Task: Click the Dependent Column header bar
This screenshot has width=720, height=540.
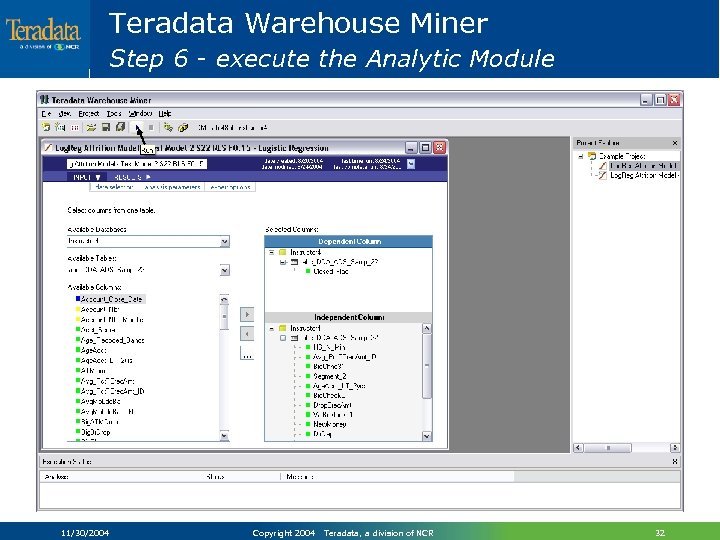Action: click(x=349, y=242)
